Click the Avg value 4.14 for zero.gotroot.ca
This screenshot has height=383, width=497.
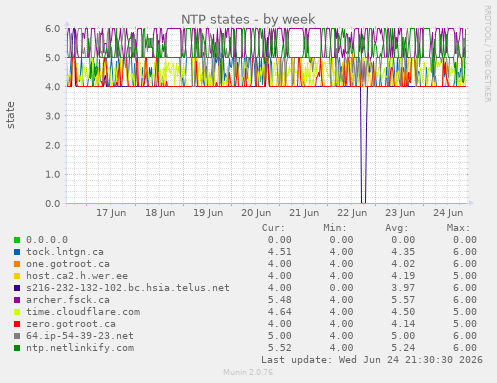click(x=403, y=324)
